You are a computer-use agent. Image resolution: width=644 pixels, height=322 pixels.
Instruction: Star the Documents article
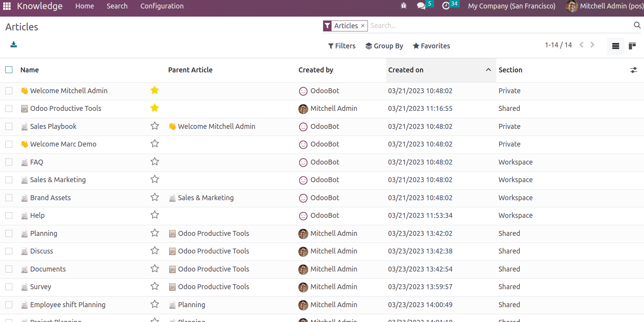coord(154,269)
